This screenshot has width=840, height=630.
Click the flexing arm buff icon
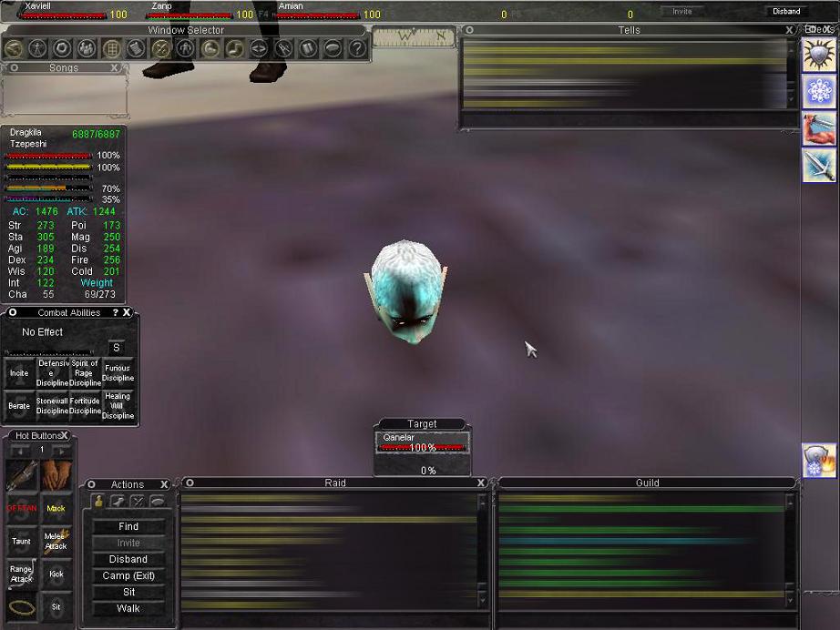coord(818,129)
